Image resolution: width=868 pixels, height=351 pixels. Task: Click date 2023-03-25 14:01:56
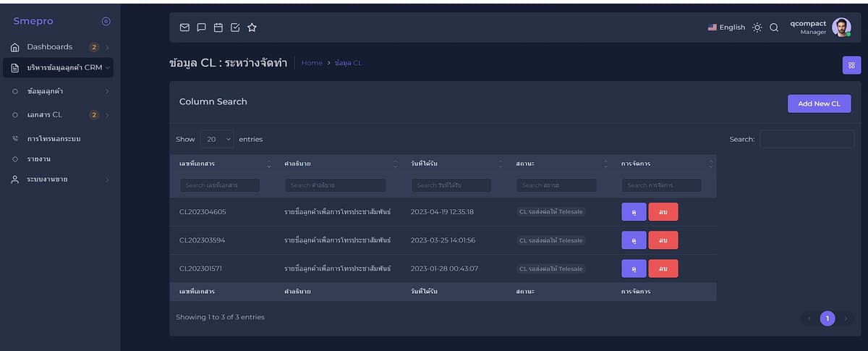[x=443, y=240]
